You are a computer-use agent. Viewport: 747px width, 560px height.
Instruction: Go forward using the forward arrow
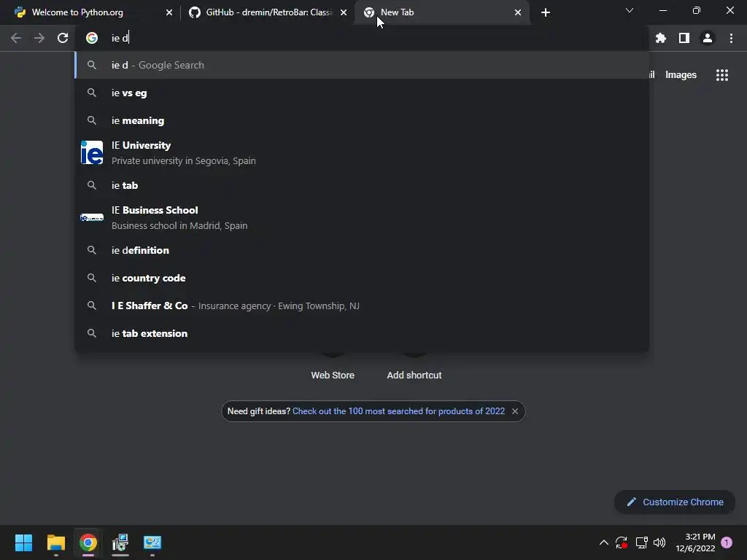tap(39, 38)
